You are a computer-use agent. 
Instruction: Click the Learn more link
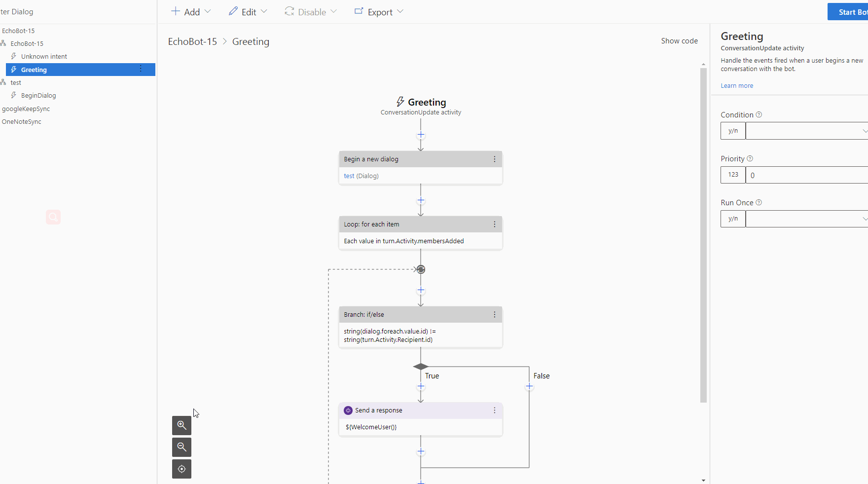tap(737, 86)
